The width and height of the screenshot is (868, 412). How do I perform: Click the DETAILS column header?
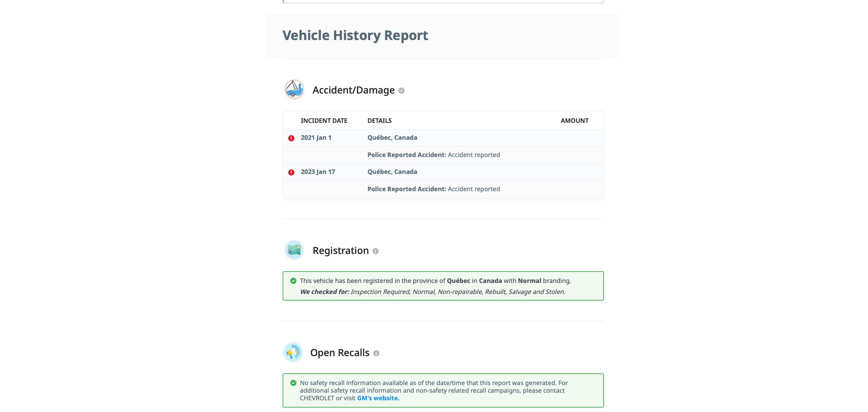click(x=380, y=121)
